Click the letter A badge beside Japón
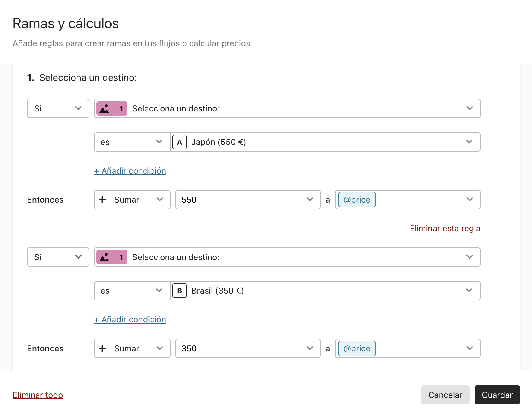This screenshot has height=417, width=532. pos(180,142)
